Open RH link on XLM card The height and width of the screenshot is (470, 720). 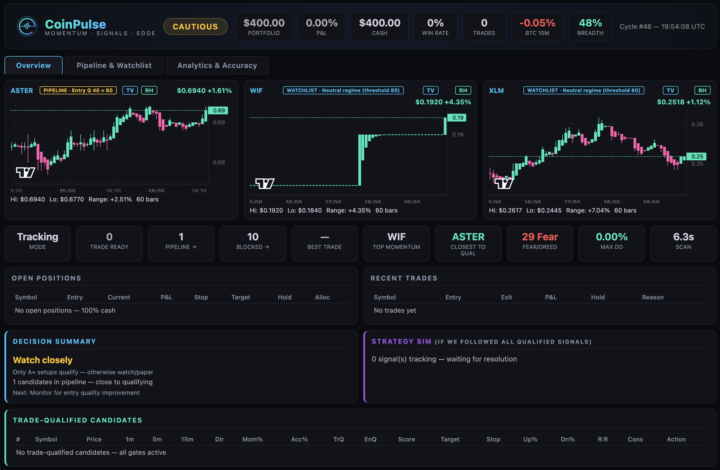pos(702,90)
